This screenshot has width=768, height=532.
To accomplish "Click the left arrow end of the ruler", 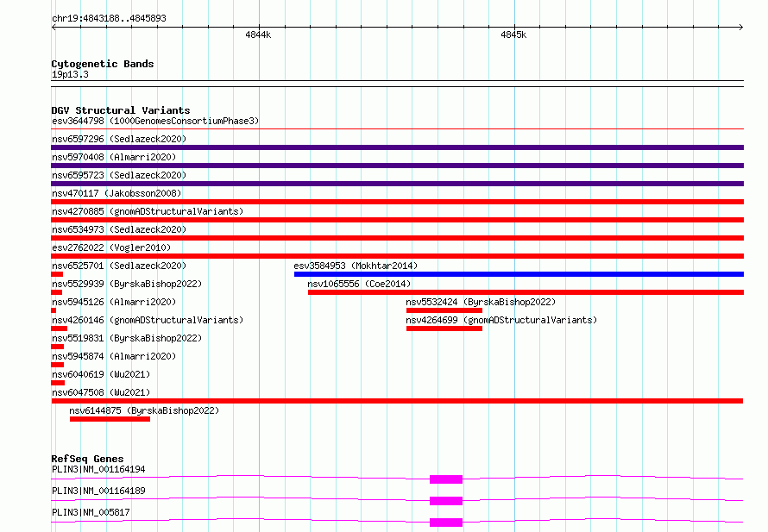I will point(54,27).
